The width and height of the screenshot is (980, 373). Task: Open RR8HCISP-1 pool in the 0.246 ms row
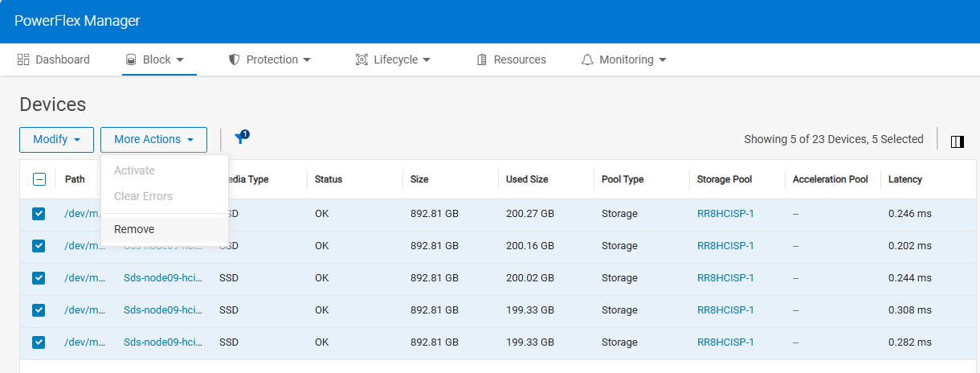725,214
